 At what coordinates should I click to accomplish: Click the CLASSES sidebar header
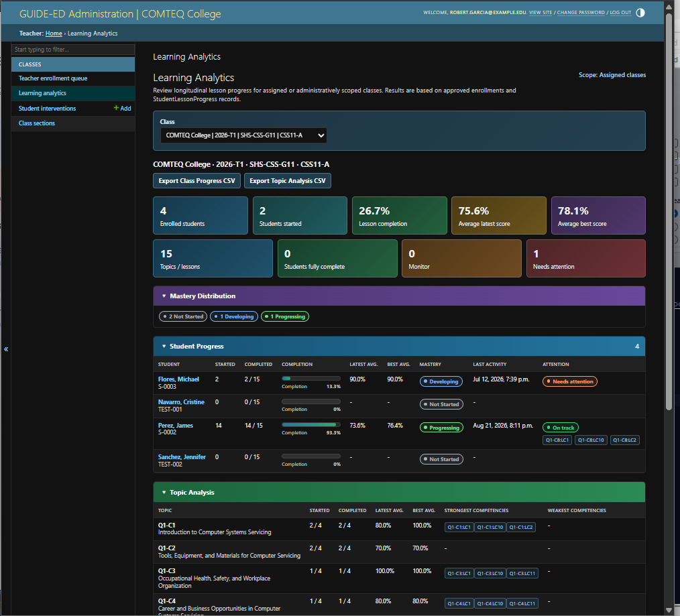point(73,64)
